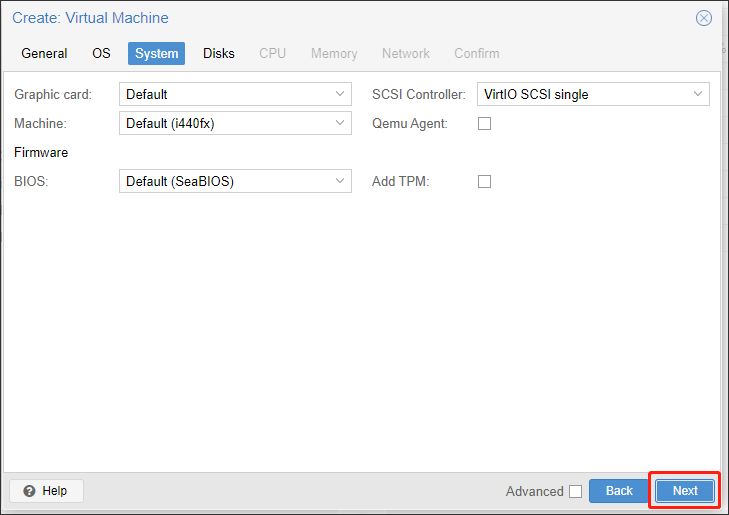Click the Back button
729x515 pixels.
coord(619,491)
